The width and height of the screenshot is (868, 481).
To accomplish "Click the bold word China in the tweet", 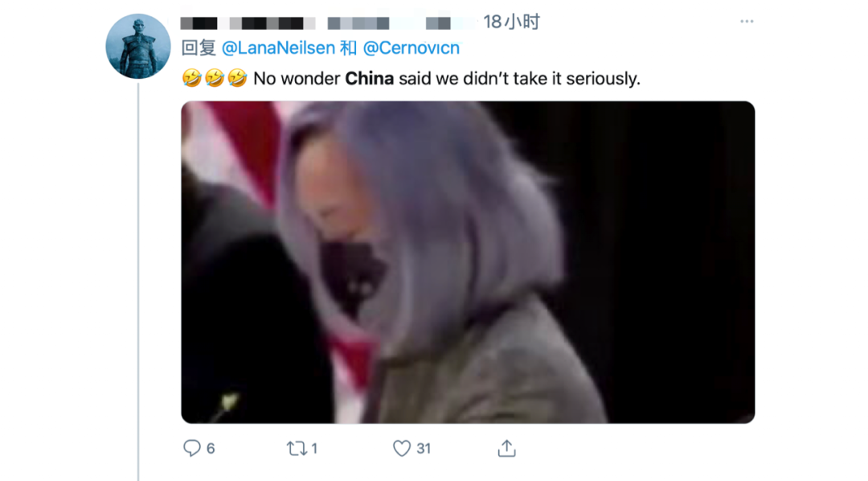I will [369, 79].
